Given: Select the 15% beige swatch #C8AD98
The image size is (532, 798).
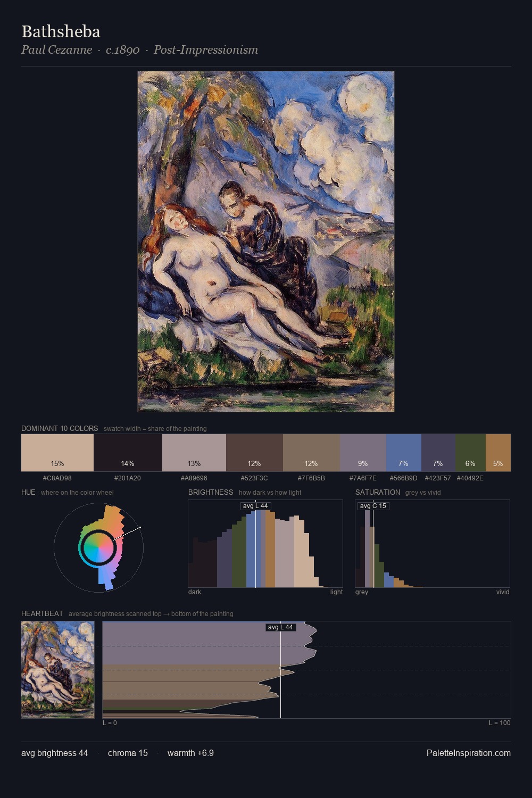Looking at the screenshot, I should click(57, 453).
